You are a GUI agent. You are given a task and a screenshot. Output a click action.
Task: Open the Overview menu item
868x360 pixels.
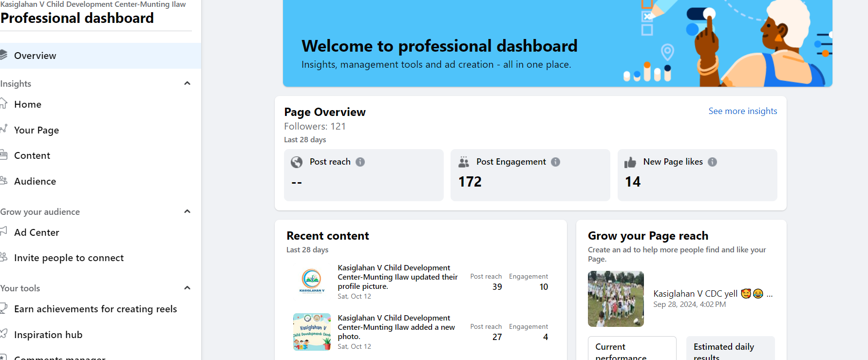coord(100,56)
